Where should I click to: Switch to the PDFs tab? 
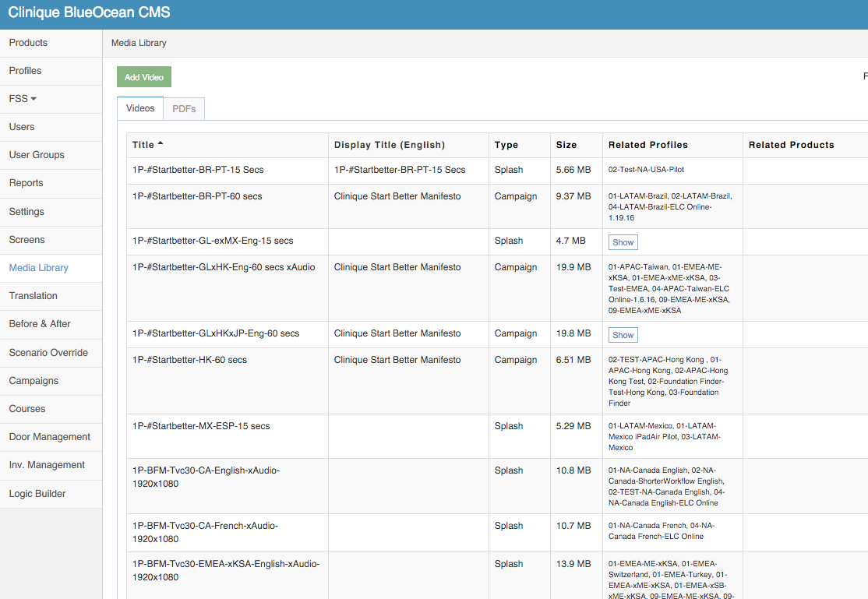coord(184,109)
